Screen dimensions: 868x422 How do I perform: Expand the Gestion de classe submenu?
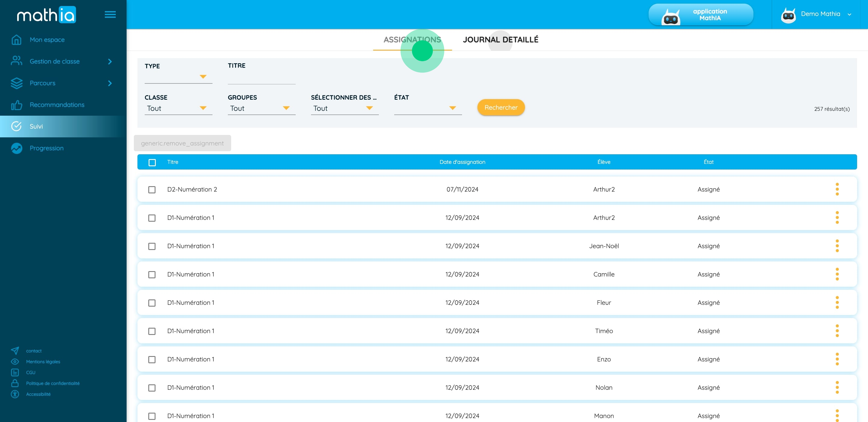click(110, 62)
